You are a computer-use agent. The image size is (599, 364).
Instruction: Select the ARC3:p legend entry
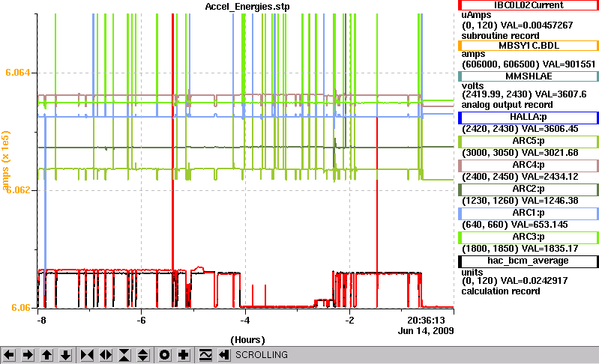pyautogui.click(x=529, y=237)
